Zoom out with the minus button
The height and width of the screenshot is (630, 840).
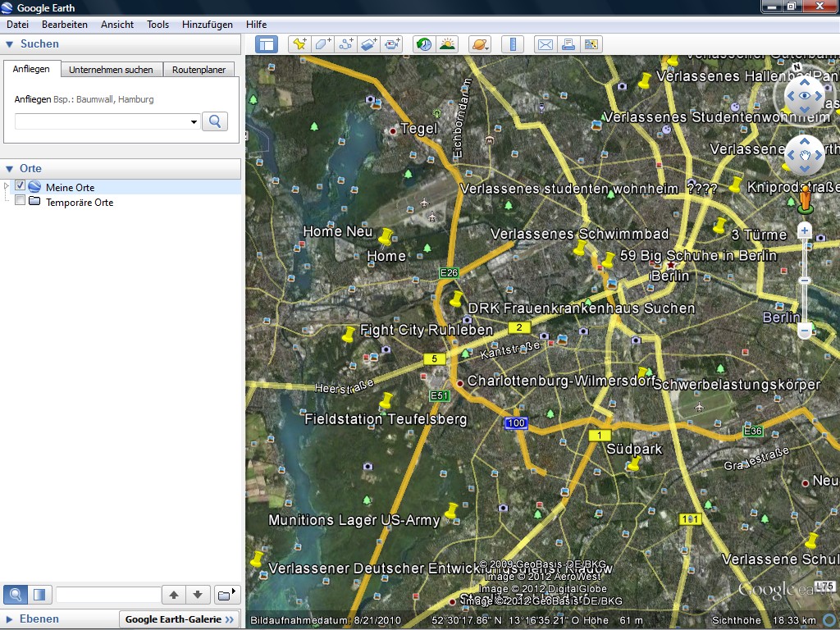point(804,331)
